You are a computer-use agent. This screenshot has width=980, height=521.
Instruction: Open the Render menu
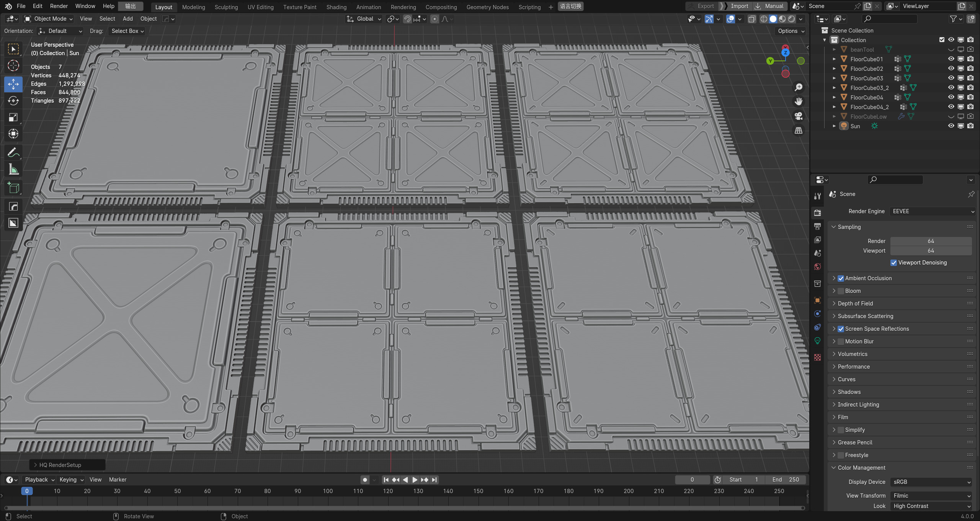coord(59,6)
